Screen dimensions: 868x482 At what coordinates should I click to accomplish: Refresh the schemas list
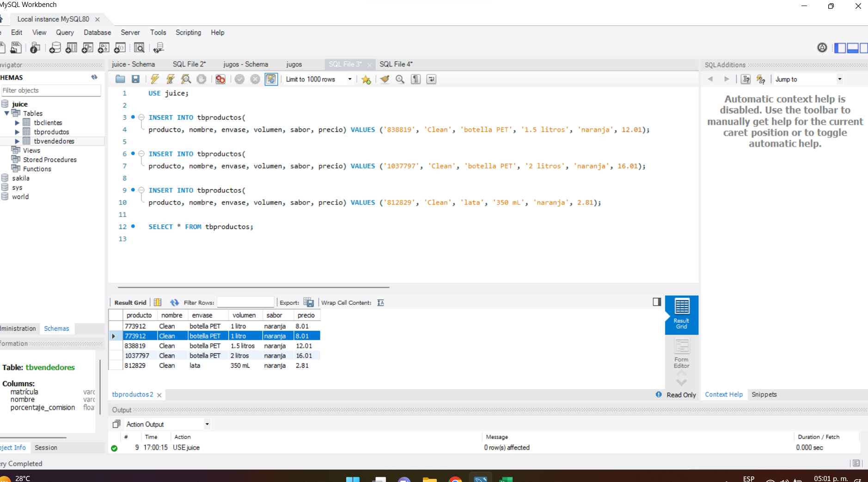pos(94,77)
